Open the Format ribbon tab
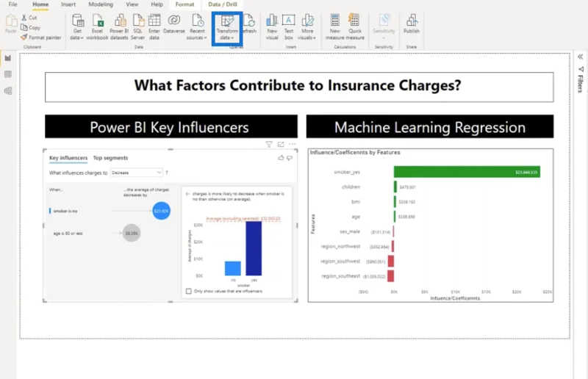588x379 pixels. (185, 4)
